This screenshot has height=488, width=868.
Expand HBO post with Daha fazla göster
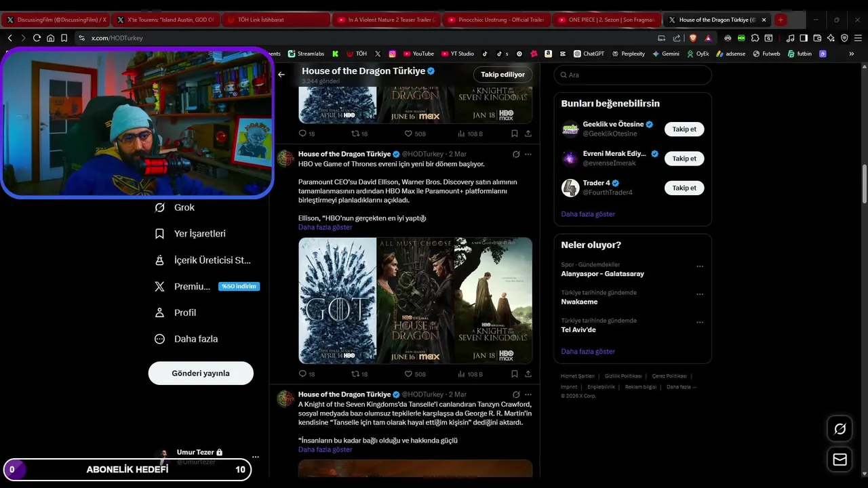(x=325, y=227)
